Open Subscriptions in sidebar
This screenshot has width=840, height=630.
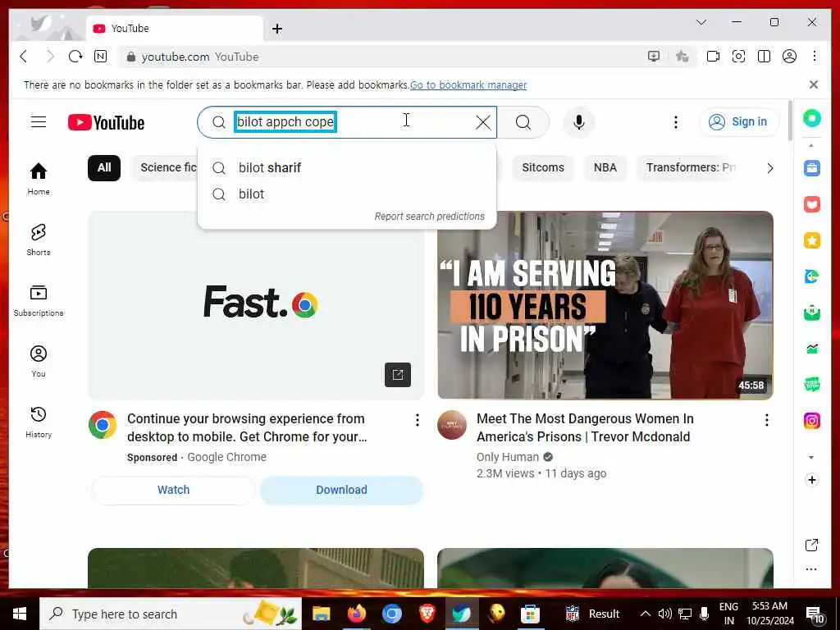(38, 300)
